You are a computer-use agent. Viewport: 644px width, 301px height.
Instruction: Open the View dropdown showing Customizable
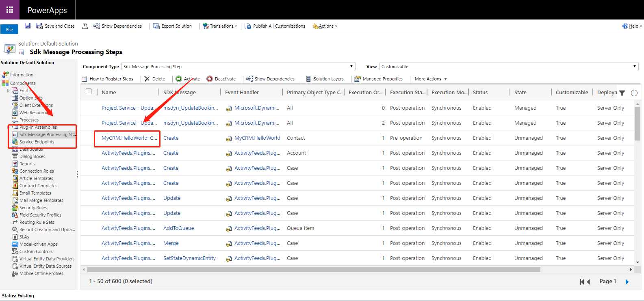click(509, 67)
